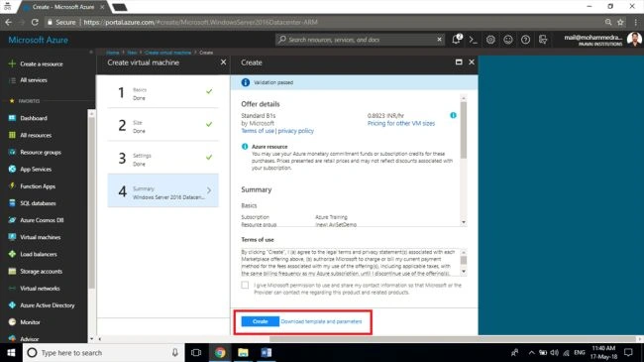Click Create virtual machine breadcrumb
The image size is (644, 362).
pos(168,53)
